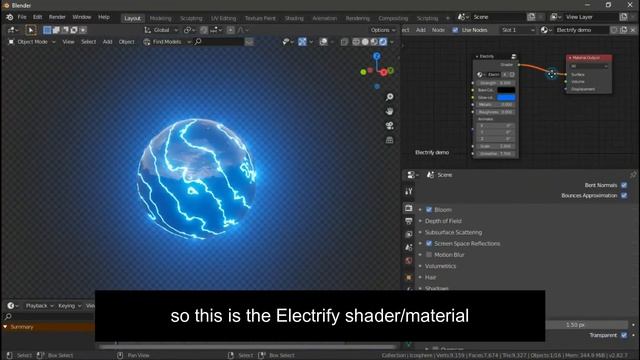This screenshot has height=360, width=640.
Task: Expand the Depth of Field panel
Action: (x=443, y=221)
